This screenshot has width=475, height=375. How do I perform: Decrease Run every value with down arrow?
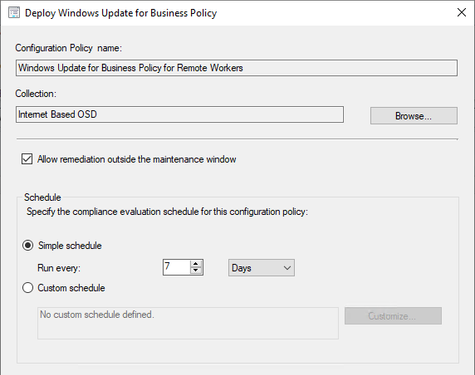[x=196, y=271]
